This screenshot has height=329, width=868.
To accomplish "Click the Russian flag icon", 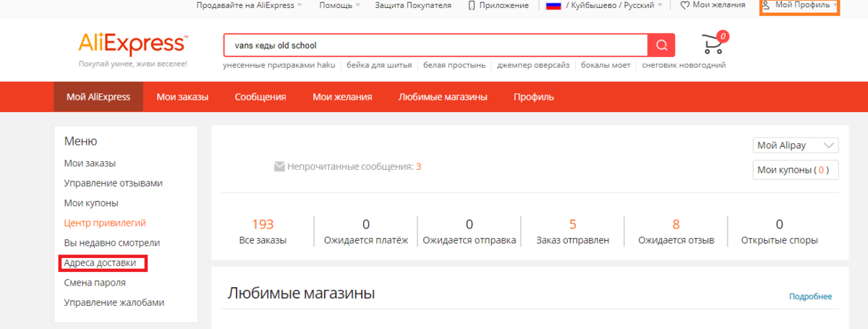I will (x=553, y=5).
